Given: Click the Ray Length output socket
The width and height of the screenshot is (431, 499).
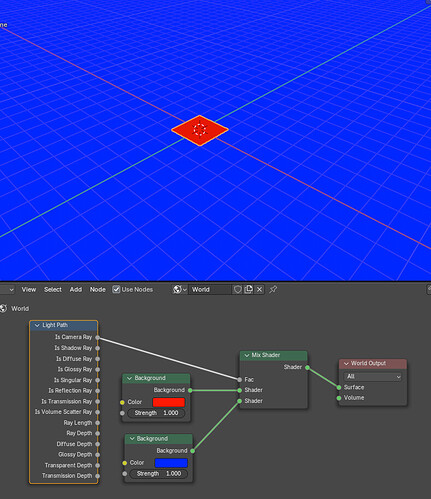Looking at the screenshot, I should (x=98, y=423).
